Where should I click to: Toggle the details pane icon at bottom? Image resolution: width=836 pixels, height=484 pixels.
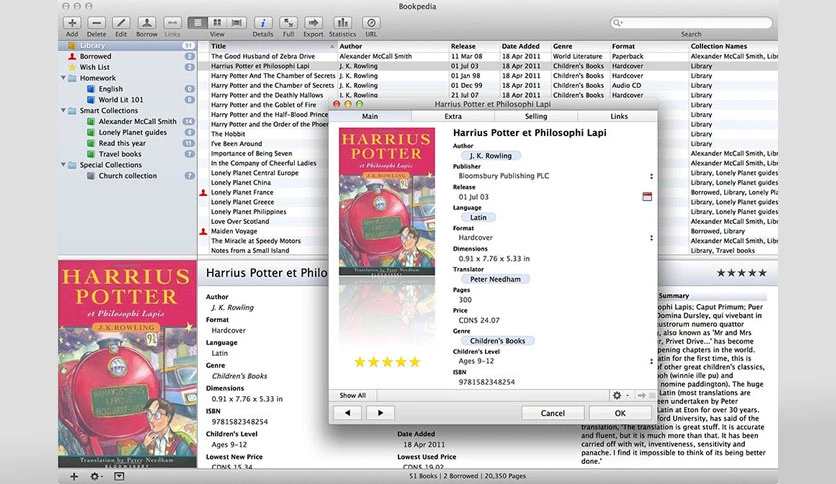(119, 477)
